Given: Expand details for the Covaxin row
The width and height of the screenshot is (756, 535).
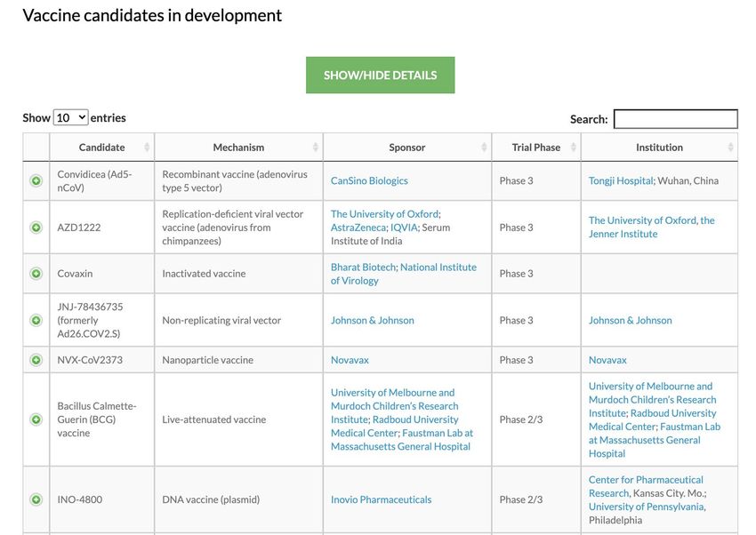Looking at the screenshot, I should [x=36, y=274].
